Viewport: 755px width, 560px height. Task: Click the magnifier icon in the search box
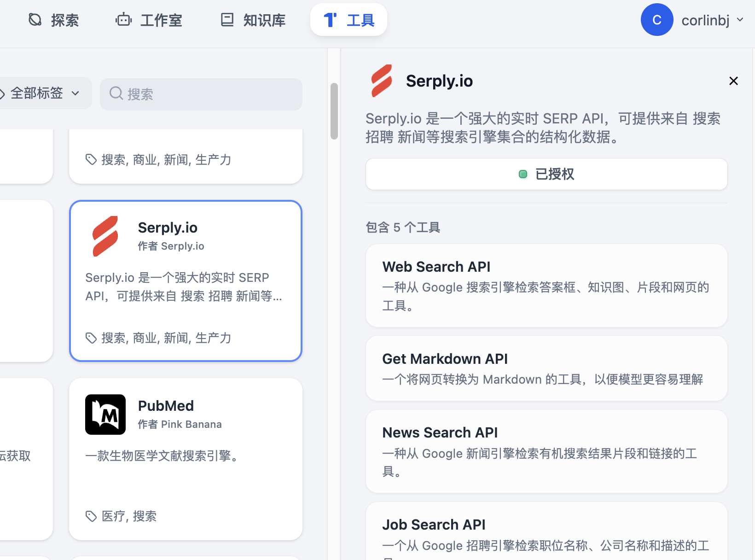(116, 93)
